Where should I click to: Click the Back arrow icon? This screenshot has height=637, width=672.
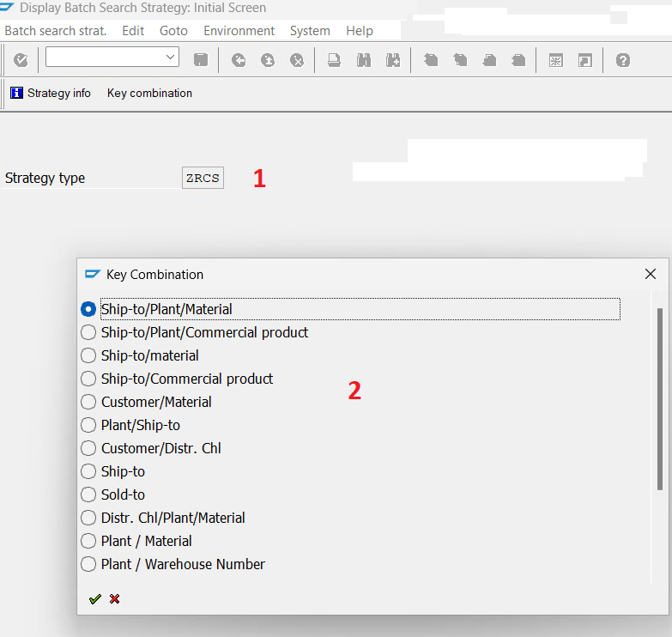(239, 60)
